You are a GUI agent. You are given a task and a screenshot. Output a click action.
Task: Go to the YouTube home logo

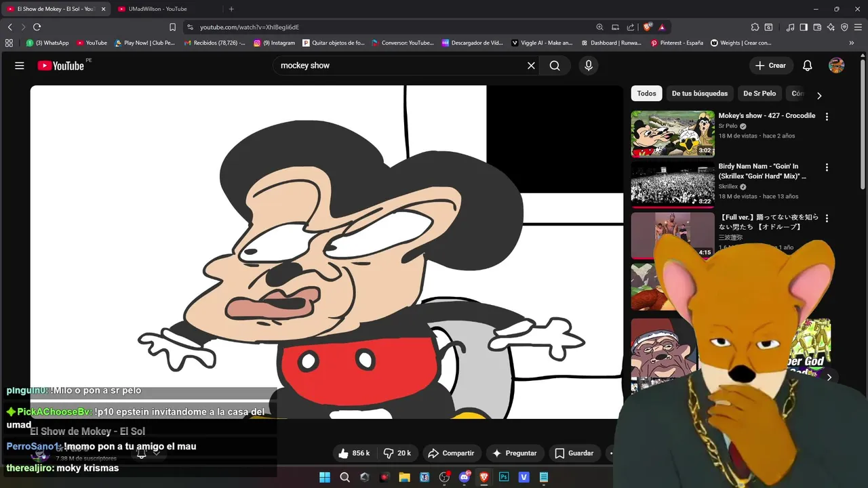tap(61, 66)
